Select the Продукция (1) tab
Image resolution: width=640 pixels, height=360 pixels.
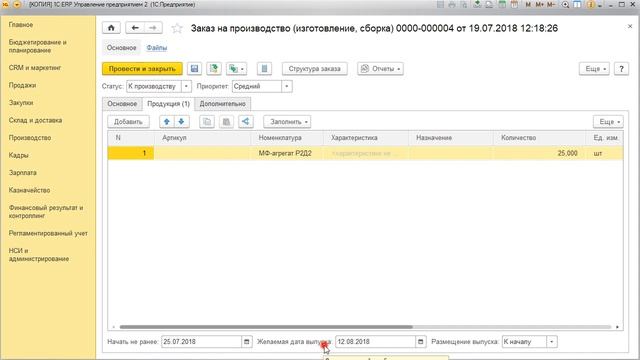tap(169, 104)
